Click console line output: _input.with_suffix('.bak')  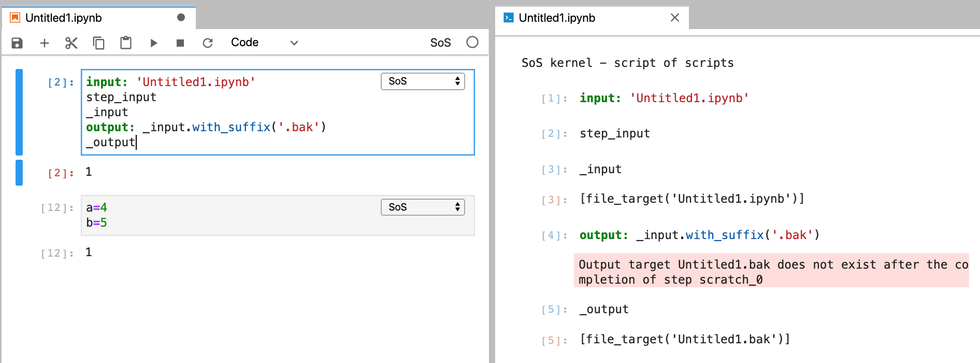pos(700,235)
